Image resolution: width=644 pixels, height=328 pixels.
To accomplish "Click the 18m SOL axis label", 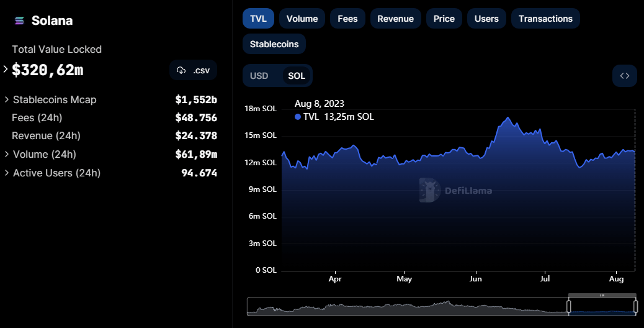I will pyautogui.click(x=261, y=109).
